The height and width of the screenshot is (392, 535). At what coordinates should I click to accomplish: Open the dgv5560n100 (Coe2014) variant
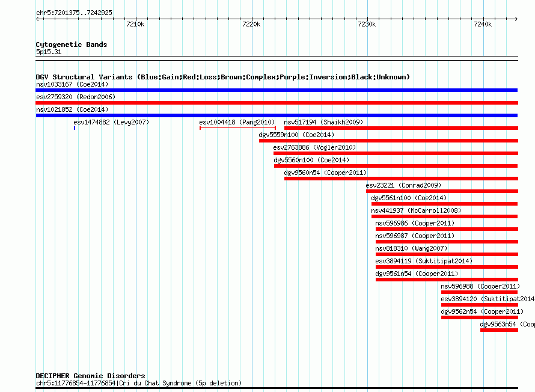(311, 160)
